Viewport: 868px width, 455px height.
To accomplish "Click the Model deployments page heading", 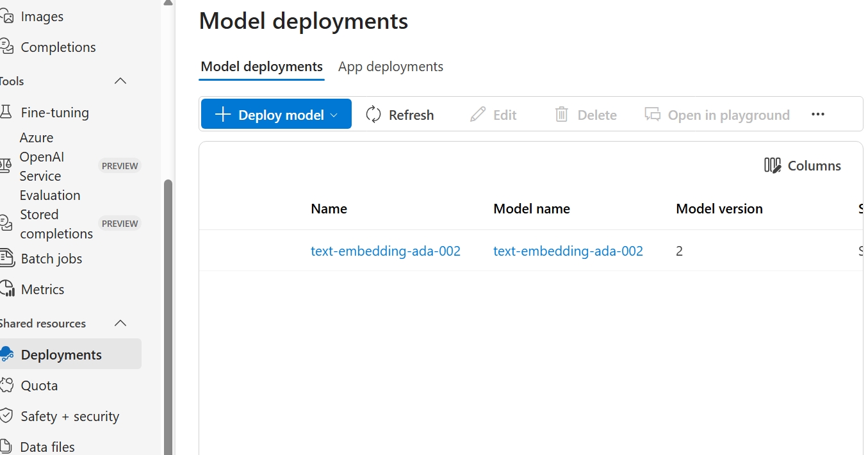I will pos(304,21).
